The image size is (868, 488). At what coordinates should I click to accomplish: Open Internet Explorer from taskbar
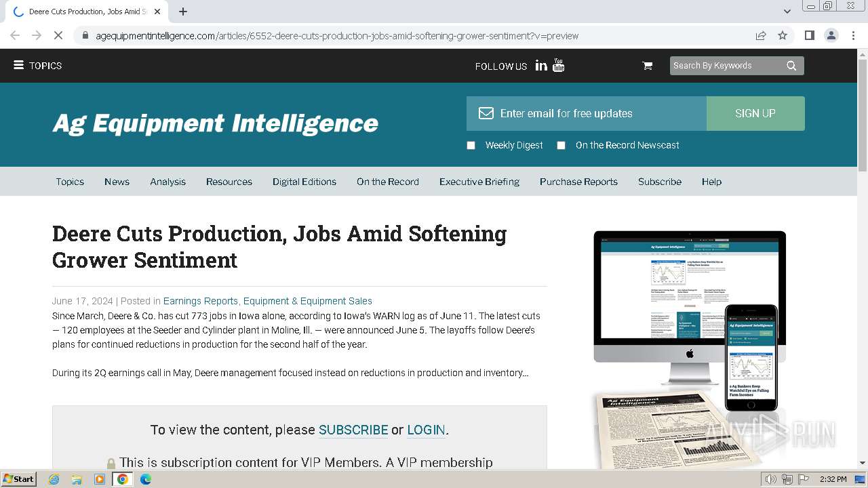54,479
